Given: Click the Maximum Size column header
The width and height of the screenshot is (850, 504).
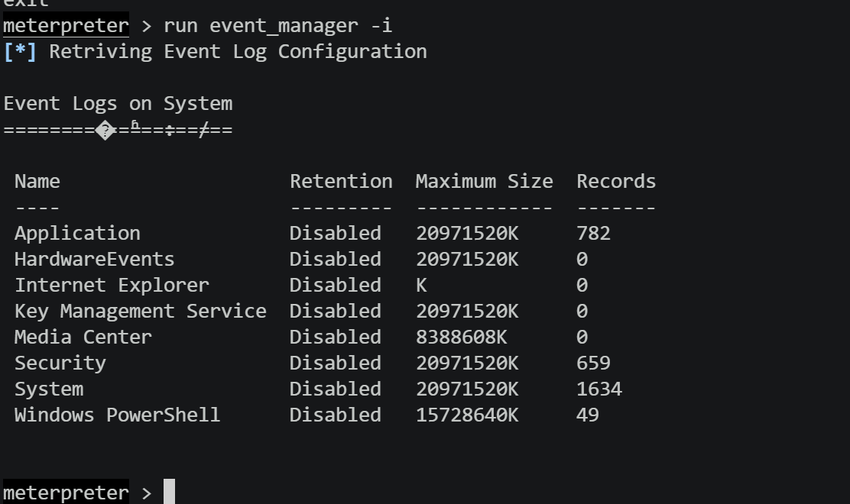Looking at the screenshot, I should [484, 181].
